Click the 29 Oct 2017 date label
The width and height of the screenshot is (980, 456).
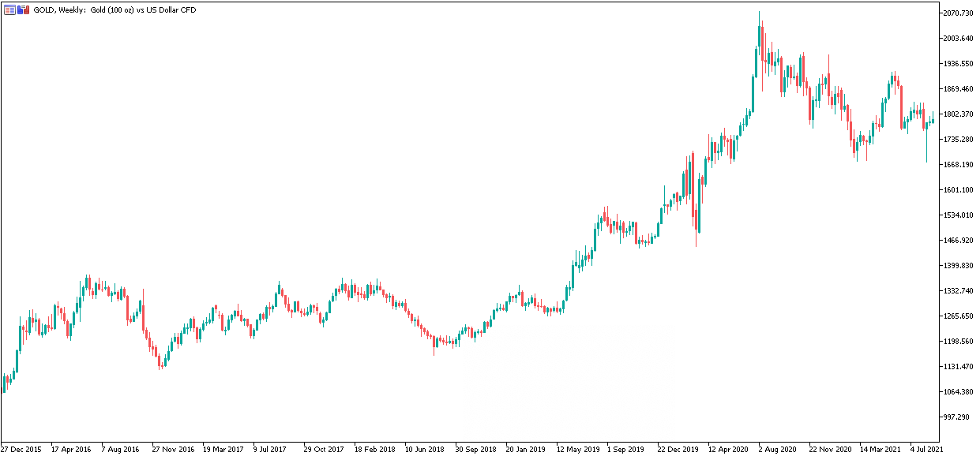click(325, 449)
